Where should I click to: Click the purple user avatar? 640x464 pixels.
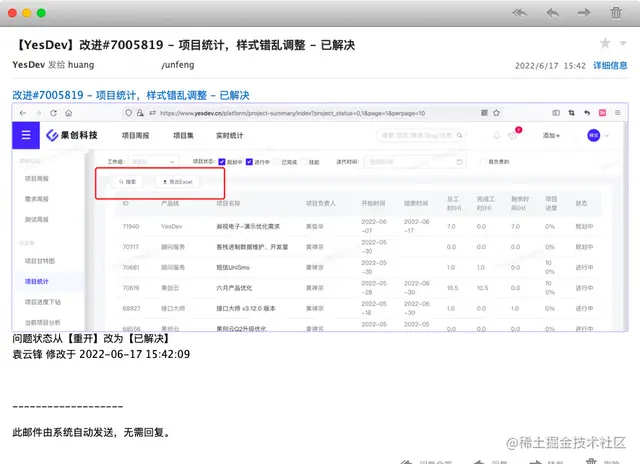(593, 135)
